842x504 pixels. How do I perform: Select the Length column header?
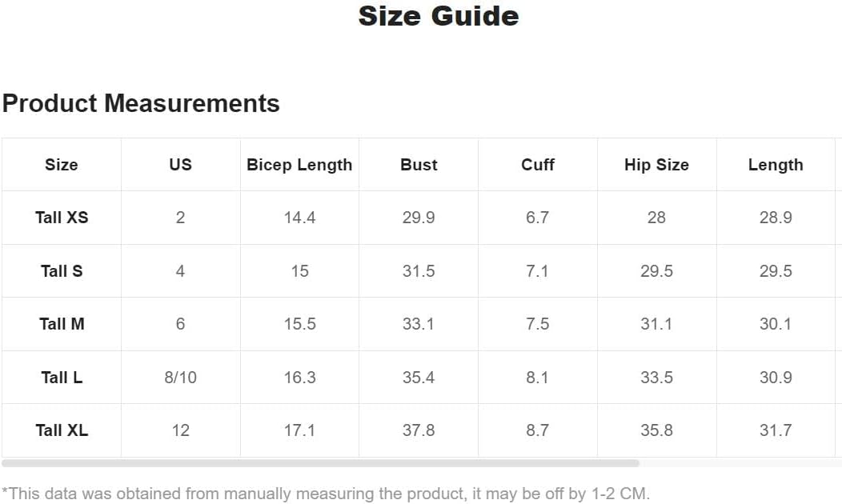coord(776,165)
